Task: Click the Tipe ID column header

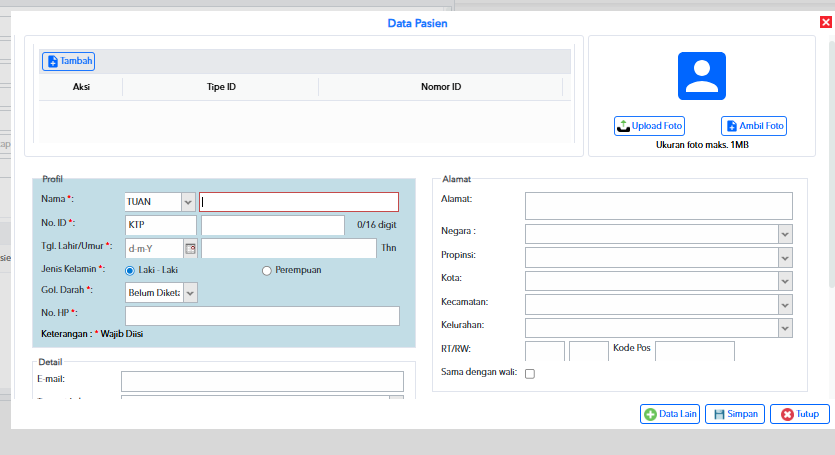Action: click(221, 87)
